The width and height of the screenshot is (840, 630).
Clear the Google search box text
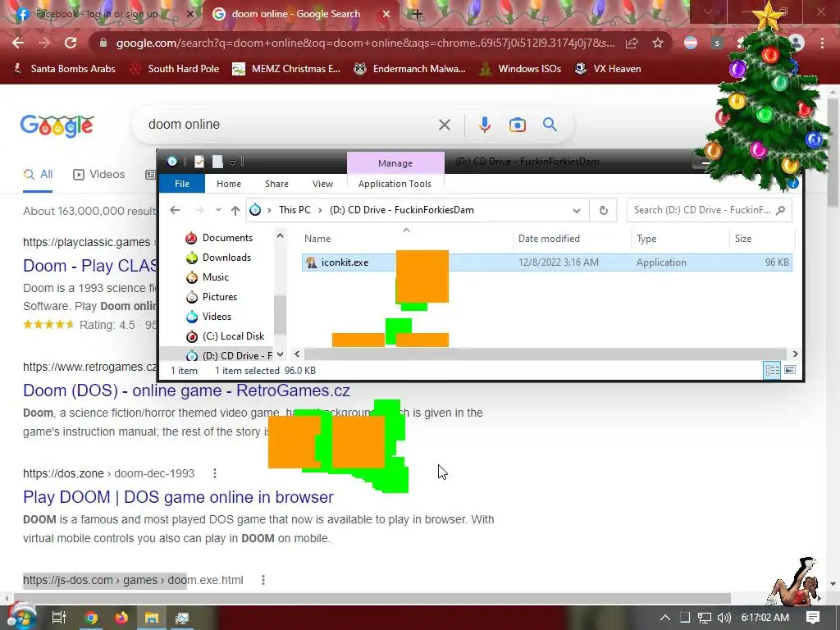(444, 125)
